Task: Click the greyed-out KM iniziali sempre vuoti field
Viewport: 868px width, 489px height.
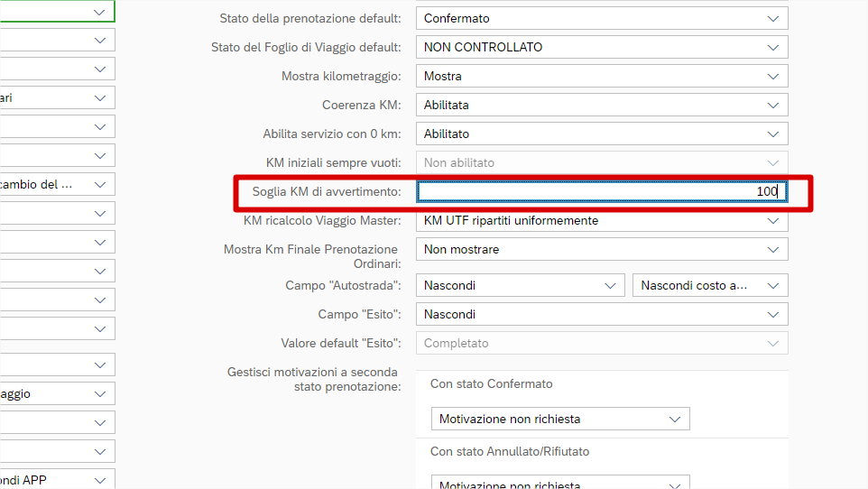Action: (601, 162)
